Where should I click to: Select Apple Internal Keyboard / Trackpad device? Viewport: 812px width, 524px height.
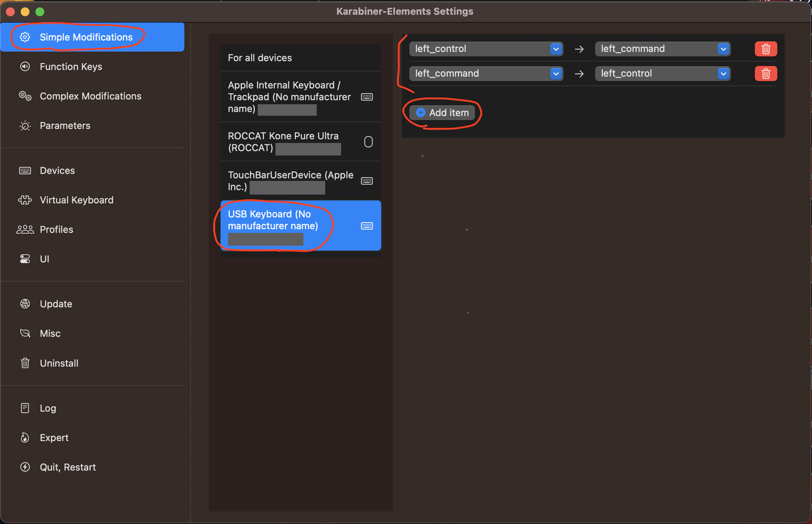click(x=289, y=97)
